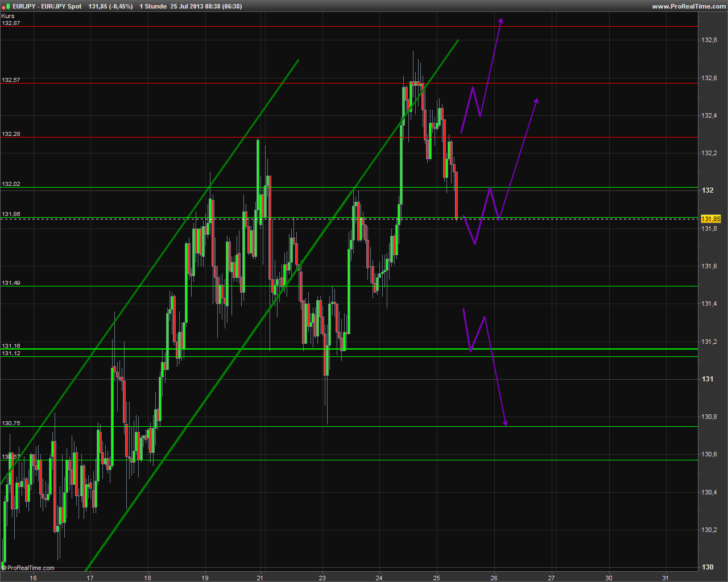728x582 pixels.
Task: Select the 131,12 level label
Action: (11, 353)
